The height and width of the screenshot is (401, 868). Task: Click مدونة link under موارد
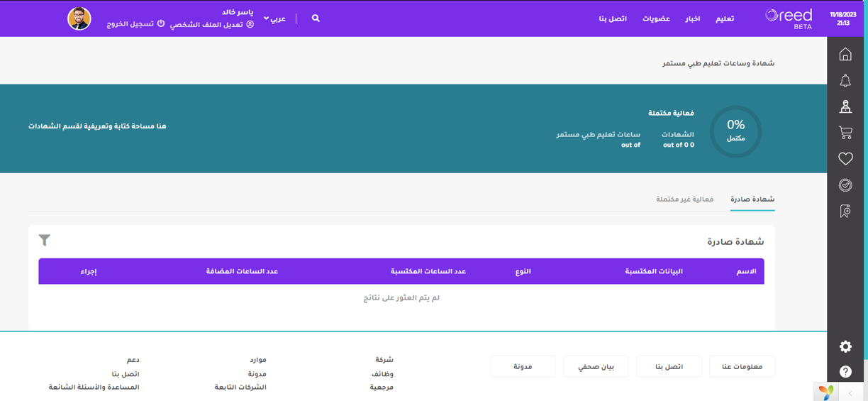257,374
